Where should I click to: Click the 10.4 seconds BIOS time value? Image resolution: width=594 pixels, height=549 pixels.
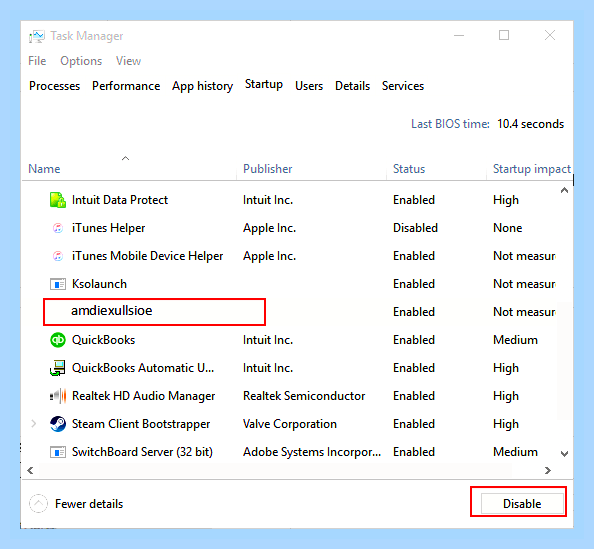pyautogui.click(x=530, y=124)
